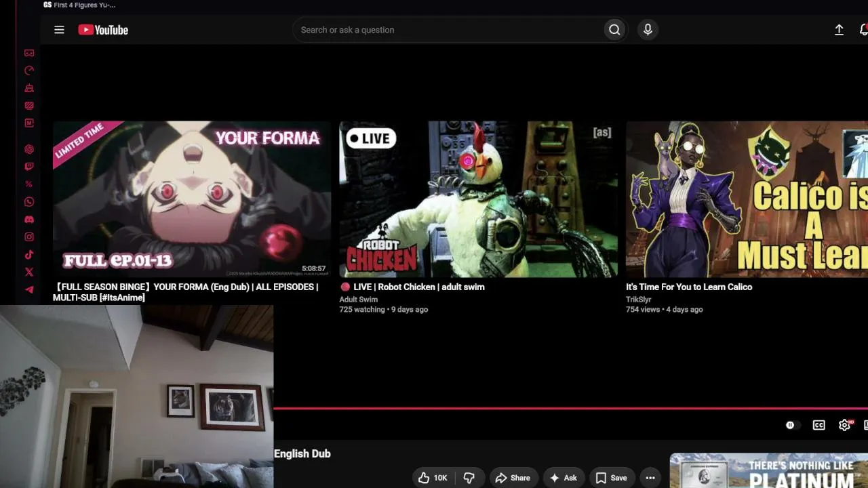This screenshot has height=488, width=868.
Task: Click the Platinum advertisement banner
Action: 769,470
